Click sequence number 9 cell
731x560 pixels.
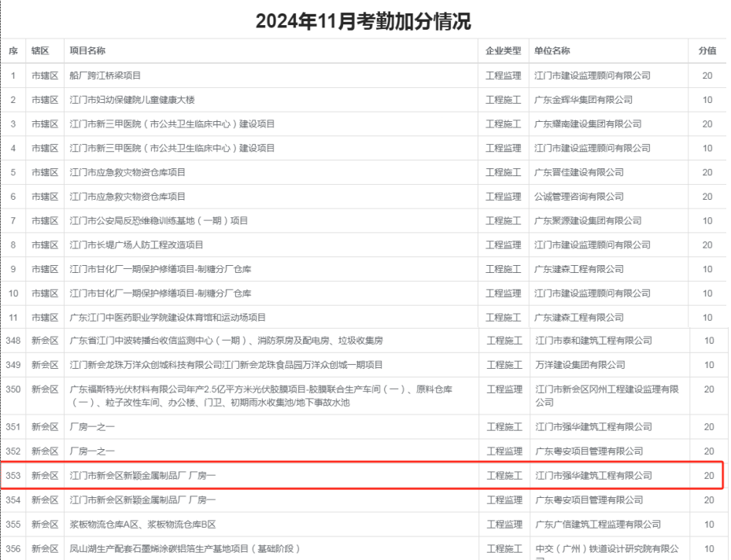pos(13,269)
